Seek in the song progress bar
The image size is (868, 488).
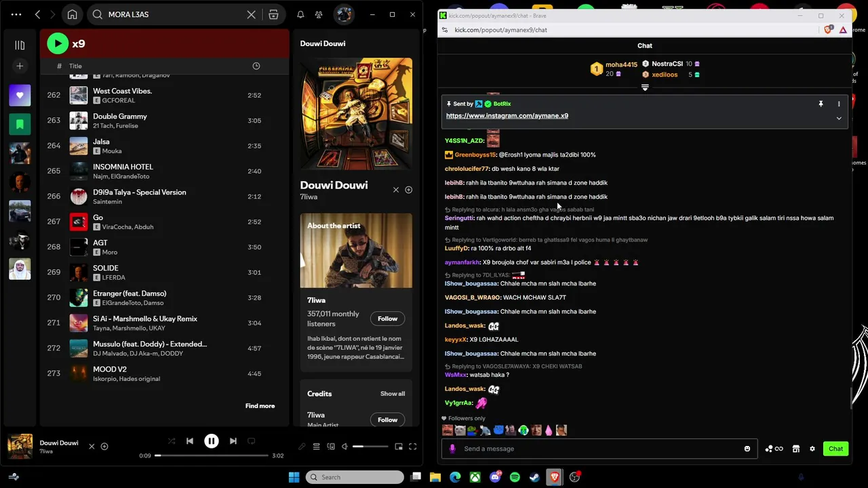[x=212, y=455]
